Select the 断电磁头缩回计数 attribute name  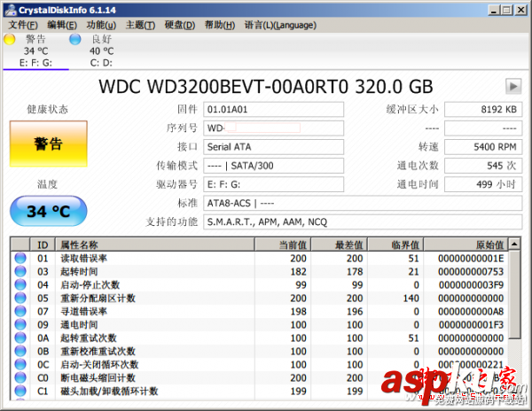pyautogui.click(x=98, y=378)
